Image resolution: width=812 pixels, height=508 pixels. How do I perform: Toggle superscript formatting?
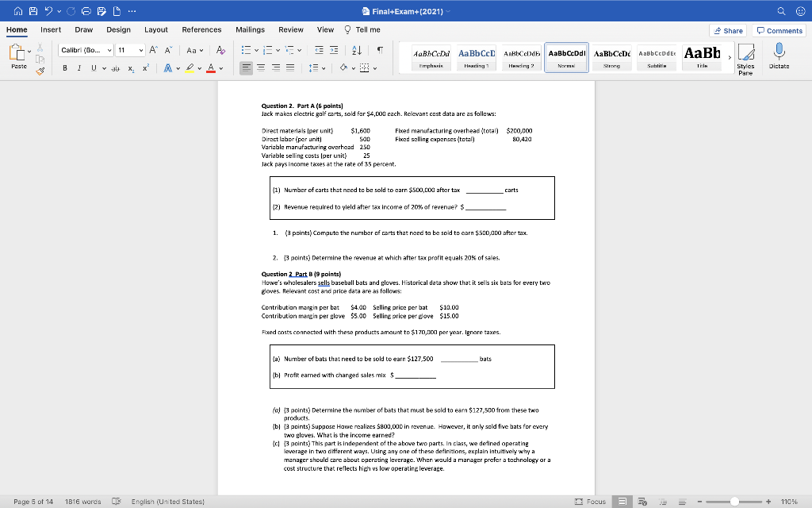[x=146, y=68]
